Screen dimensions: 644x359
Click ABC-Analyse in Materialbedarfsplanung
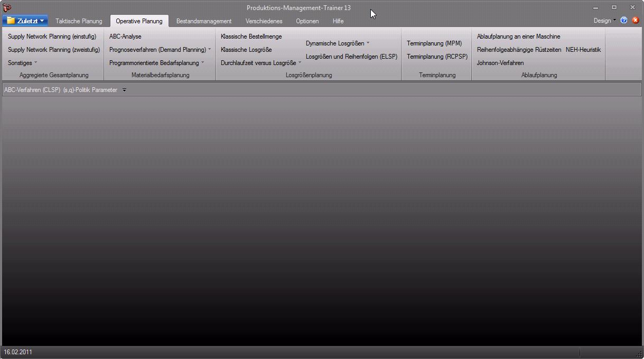[x=125, y=36]
